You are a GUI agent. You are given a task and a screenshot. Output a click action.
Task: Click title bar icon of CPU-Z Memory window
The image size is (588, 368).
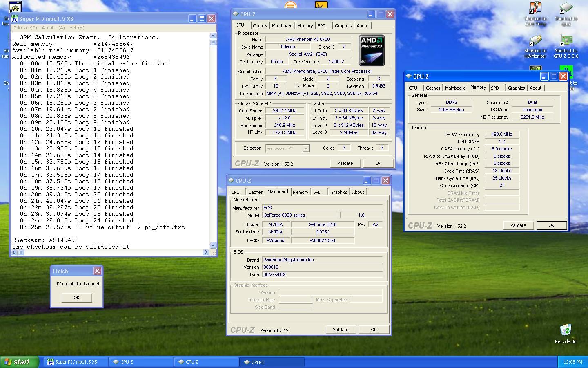pos(409,76)
